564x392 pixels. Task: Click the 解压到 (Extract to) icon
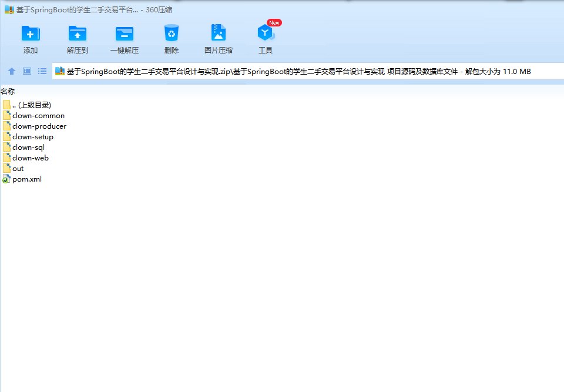(x=78, y=33)
